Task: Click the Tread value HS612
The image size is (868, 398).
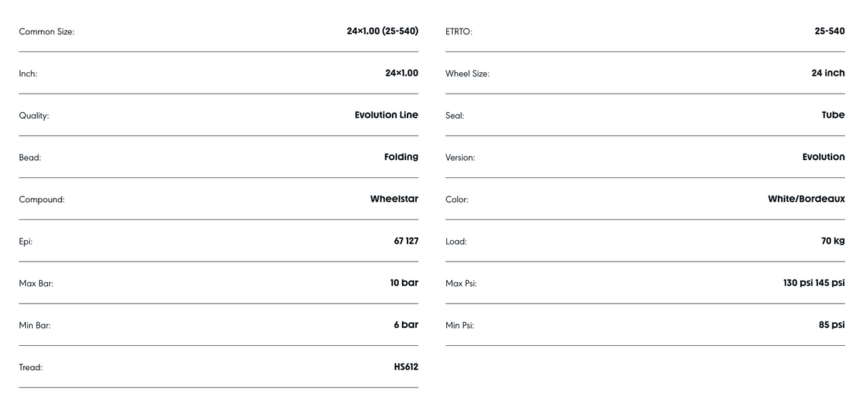Action: point(406,367)
